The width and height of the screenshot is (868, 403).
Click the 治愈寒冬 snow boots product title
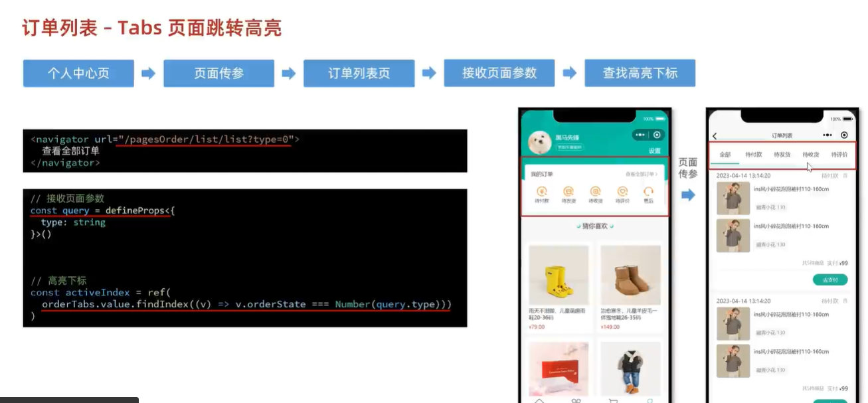630,313
